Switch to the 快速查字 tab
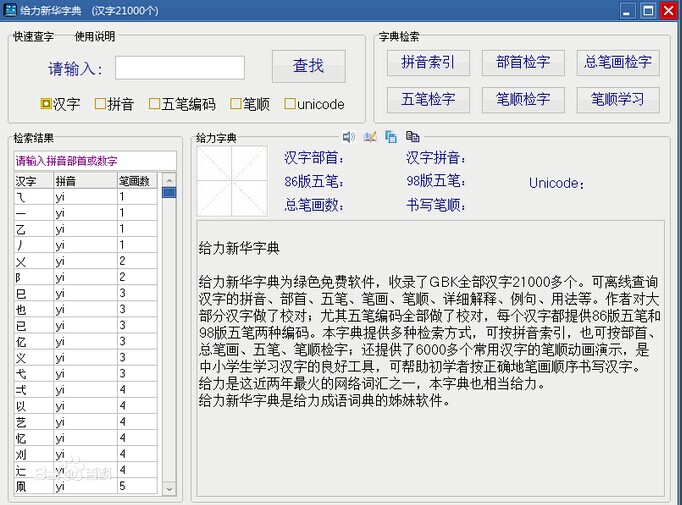Screen dimensions: 682x505 click(x=33, y=37)
